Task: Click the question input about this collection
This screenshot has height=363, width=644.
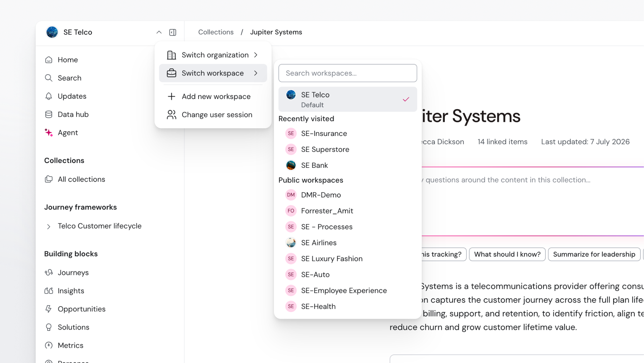Action: [533, 201]
